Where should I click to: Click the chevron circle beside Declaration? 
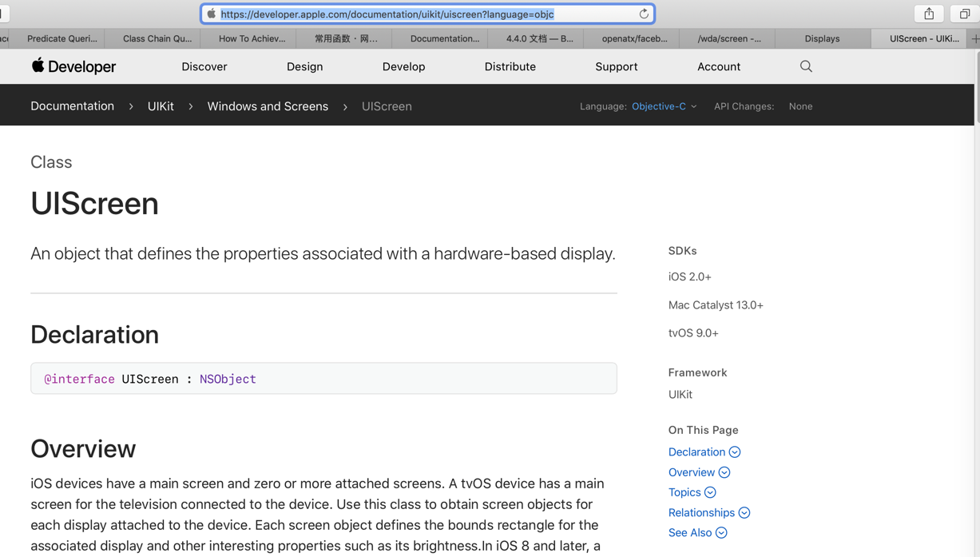(735, 452)
